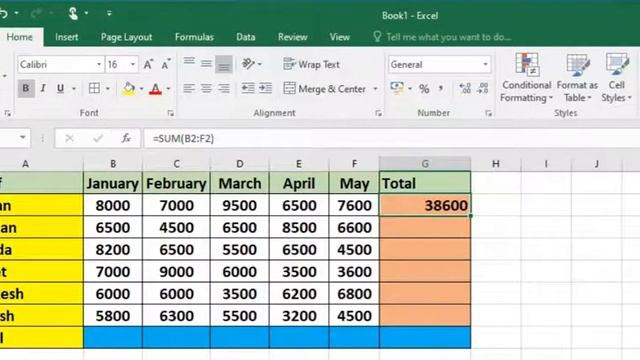Center text horizontally
This screenshot has width=640, height=360.
coord(206,88)
